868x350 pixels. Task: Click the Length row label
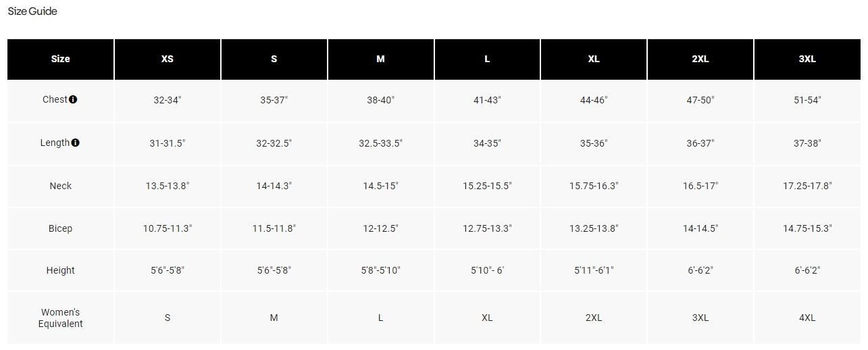coord(55,143)
